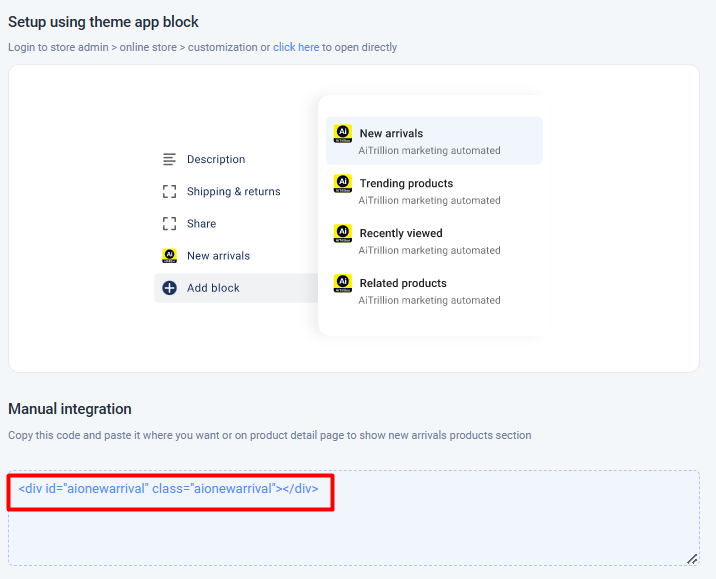Select the Share block item

point(201,223)
